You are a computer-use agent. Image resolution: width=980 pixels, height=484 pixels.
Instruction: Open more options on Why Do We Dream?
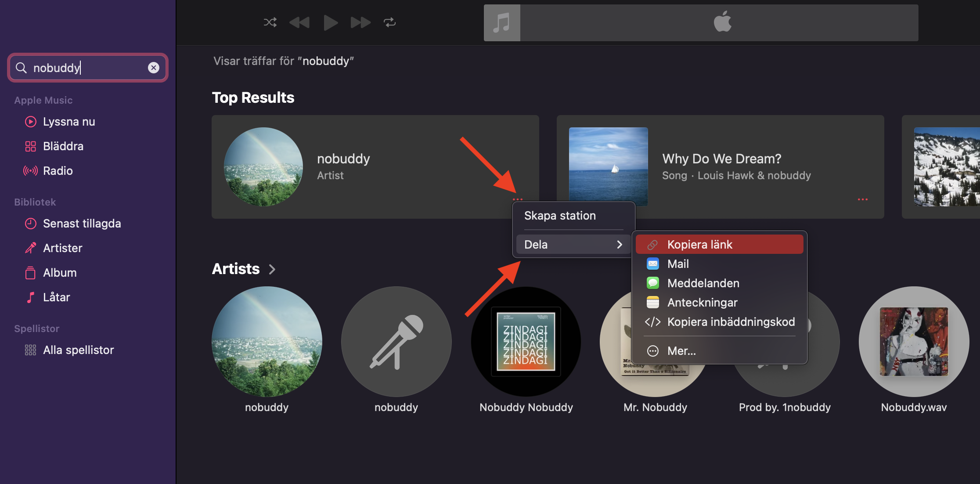coord(862,199)
